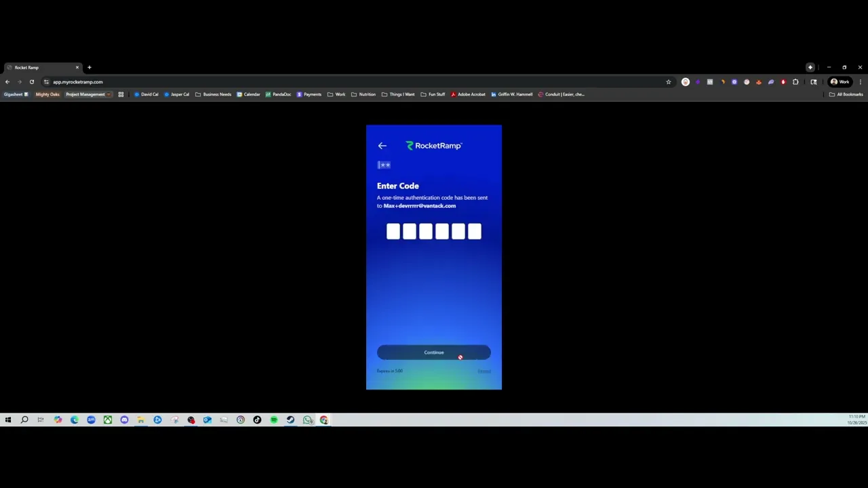Open TikTok from the taskbar

click(x=257, y=420)
